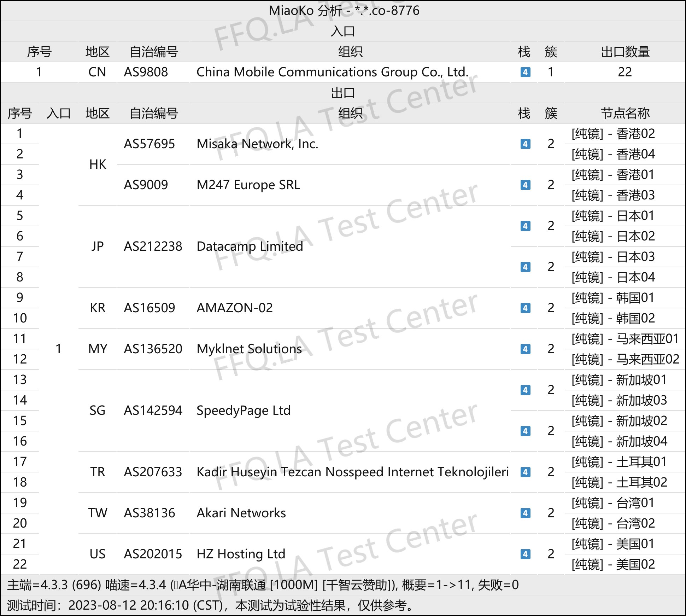This screenshot has width=686, height=616.
Task: Click node name [纯镜] - 日本04
Action: tap(613, 277)
